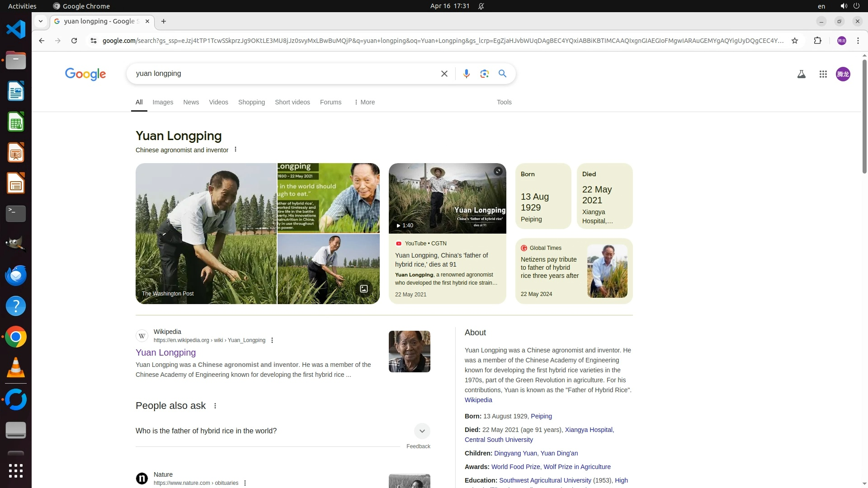Click the Tools button
This screenshot has height=488, width=868.
[x=504, y=102]
